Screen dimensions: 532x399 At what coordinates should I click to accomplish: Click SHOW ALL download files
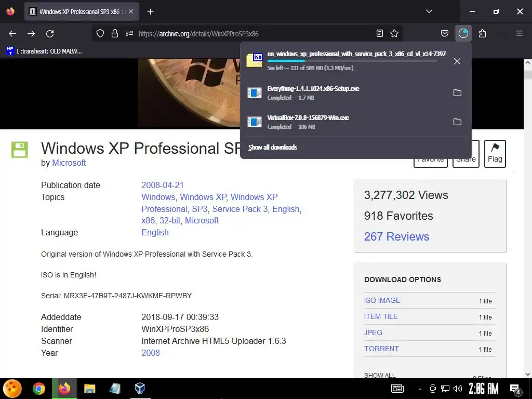380,375
